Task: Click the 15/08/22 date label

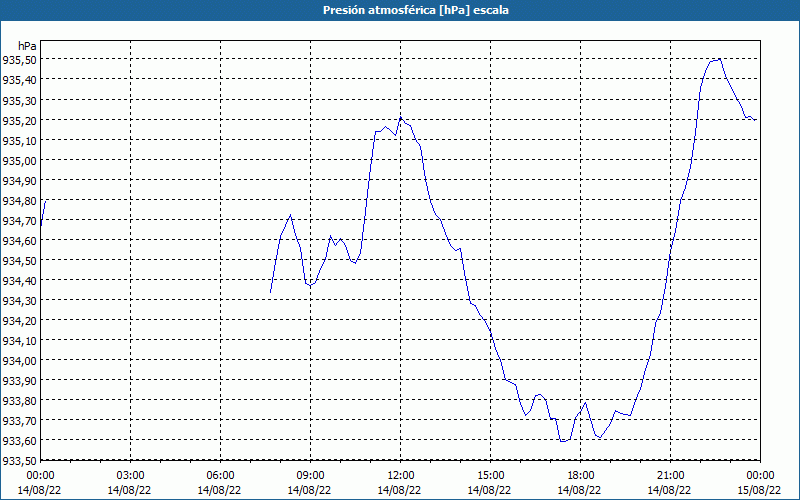Action: coord(760,490)
